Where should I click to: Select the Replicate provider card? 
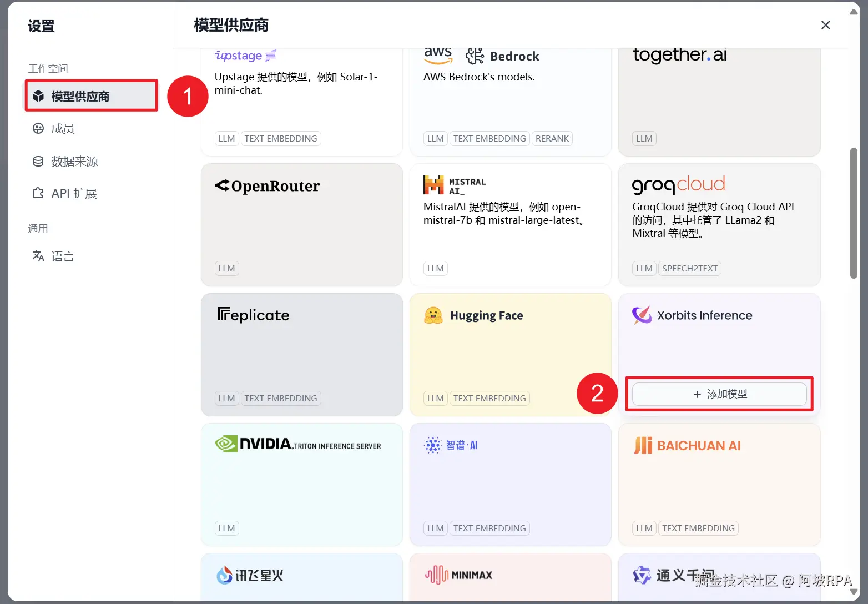click(302, 355)
